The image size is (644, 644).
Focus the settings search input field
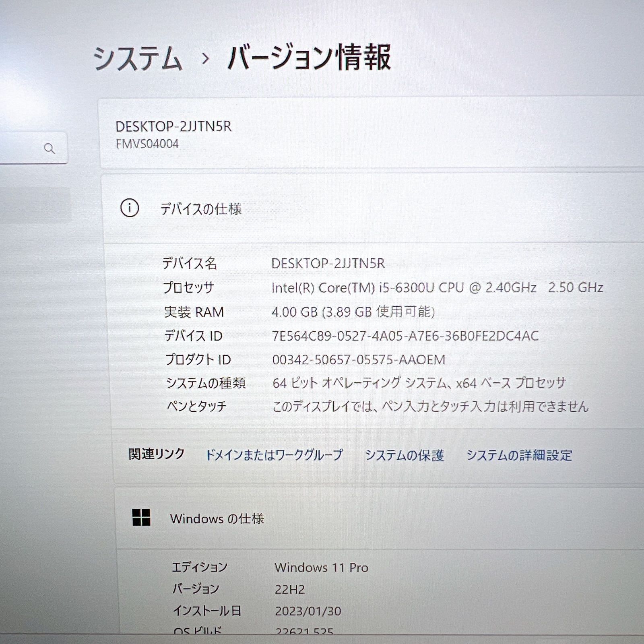[33, 148]
